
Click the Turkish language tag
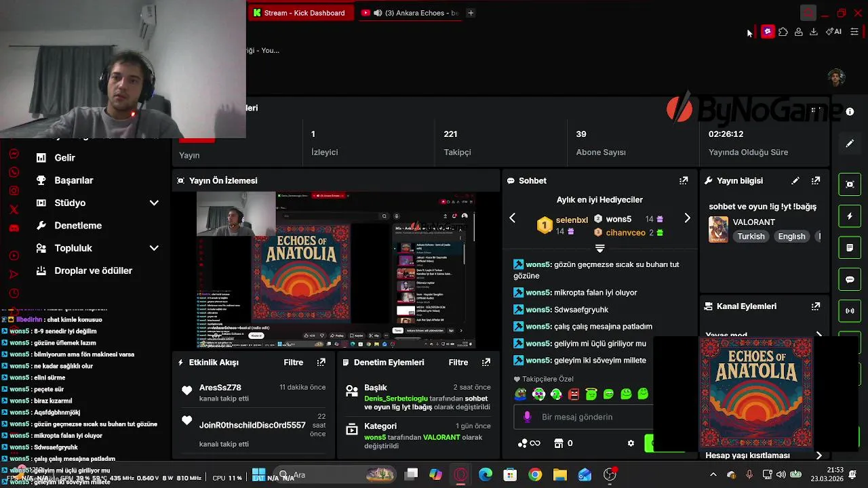(x=751, y=237)
